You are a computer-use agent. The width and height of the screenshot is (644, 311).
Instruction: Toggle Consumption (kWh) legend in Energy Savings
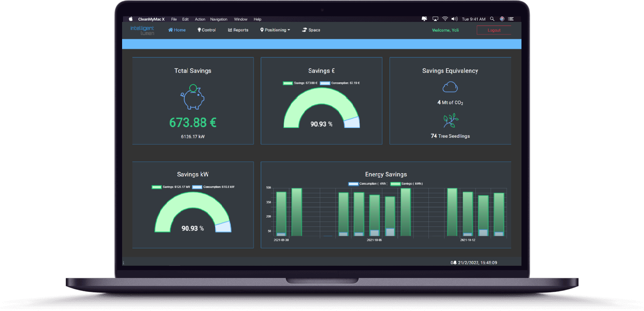click(368, 183)
